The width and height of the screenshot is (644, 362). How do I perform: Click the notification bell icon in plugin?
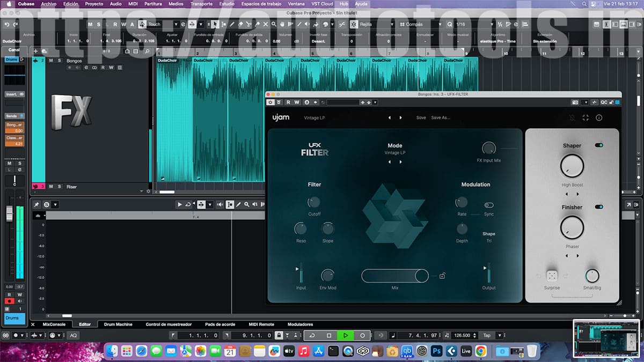coord(572,117)
